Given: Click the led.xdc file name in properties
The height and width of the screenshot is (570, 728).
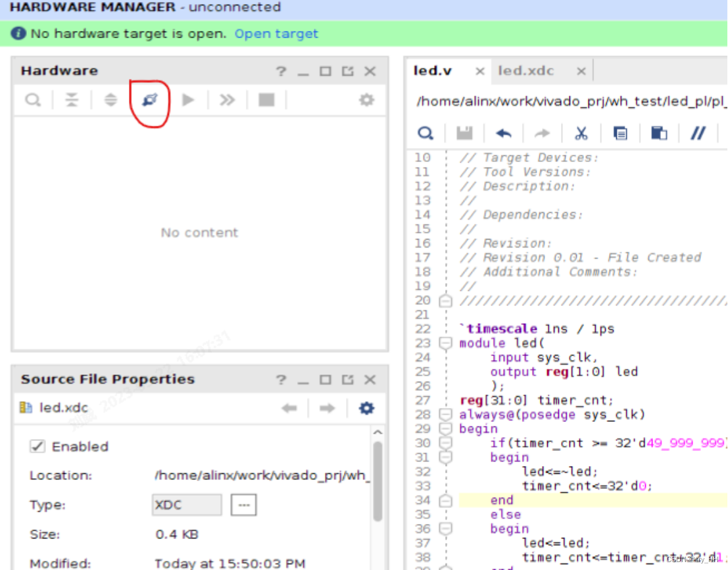Looking at the screenshot, I should click(64, 408).
